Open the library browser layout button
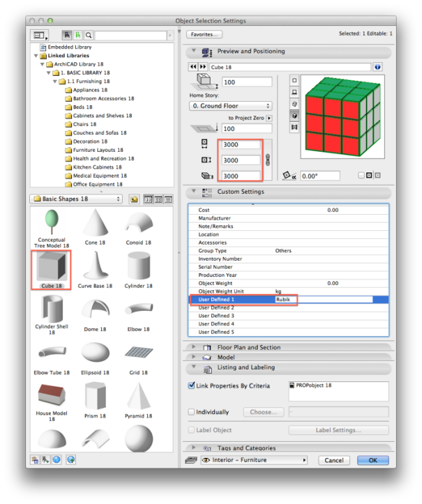The width and height of the screenshot is (422, 504). coord(39,35)
